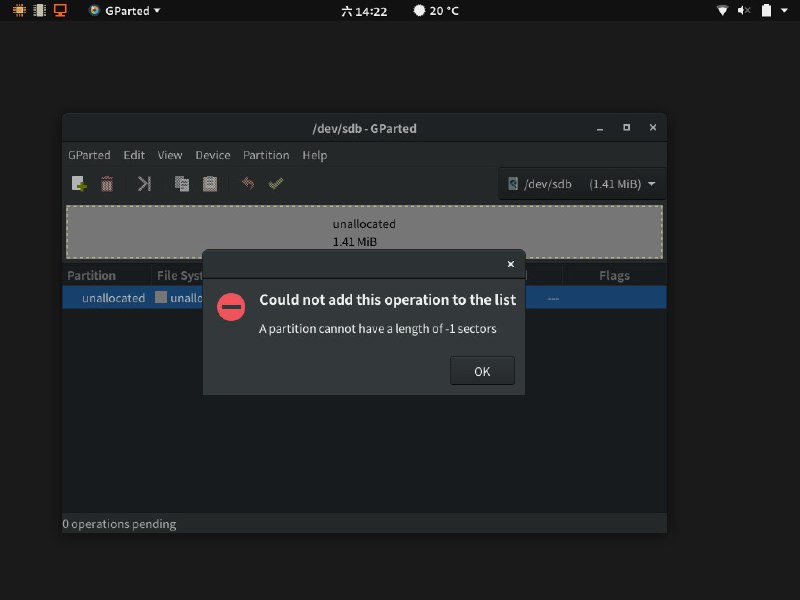Click the gray unallocated file system swatch

point(161,297)
